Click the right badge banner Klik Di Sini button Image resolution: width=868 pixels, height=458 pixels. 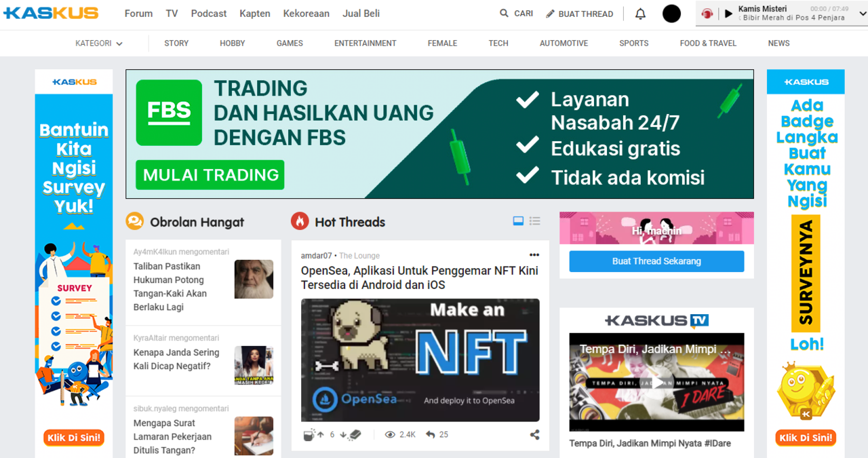click(x=806, y=438)
